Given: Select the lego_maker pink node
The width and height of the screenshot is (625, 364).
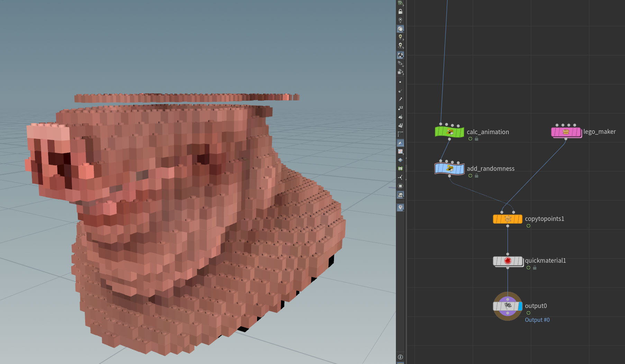Looking at the screenshot, I should [566, 132].
